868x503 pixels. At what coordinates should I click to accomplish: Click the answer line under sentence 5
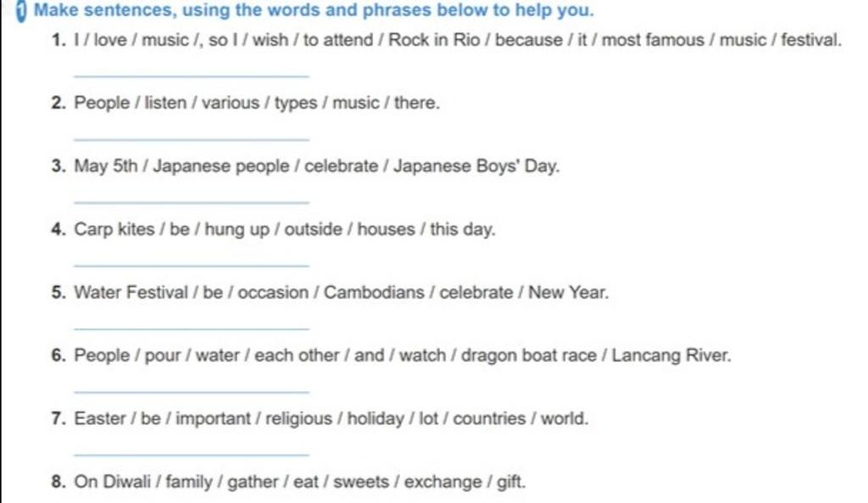pyautogui.click(x=192, y=328)
